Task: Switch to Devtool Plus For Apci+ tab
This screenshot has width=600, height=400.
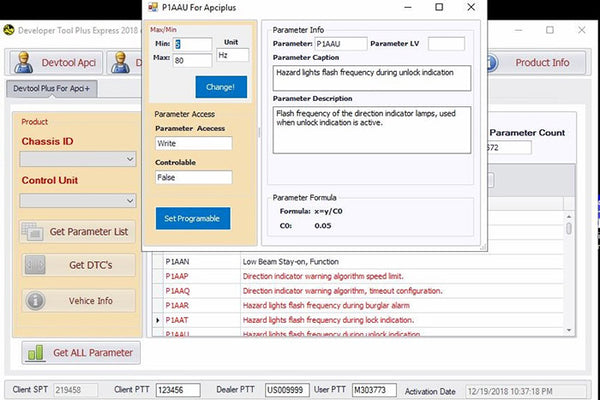Action: [x=52, y=89]
